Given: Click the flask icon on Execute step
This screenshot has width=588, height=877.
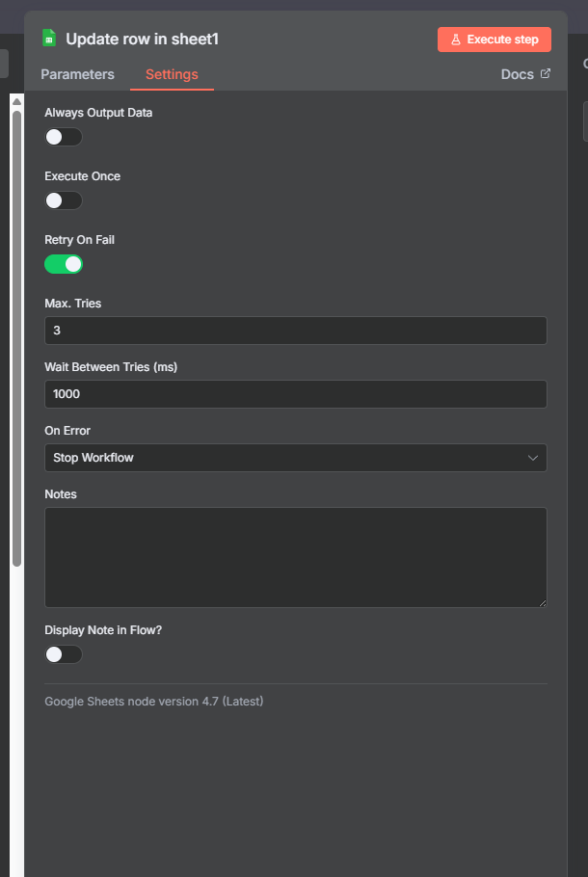Looking at the screenshot, I should coord(456,40).
